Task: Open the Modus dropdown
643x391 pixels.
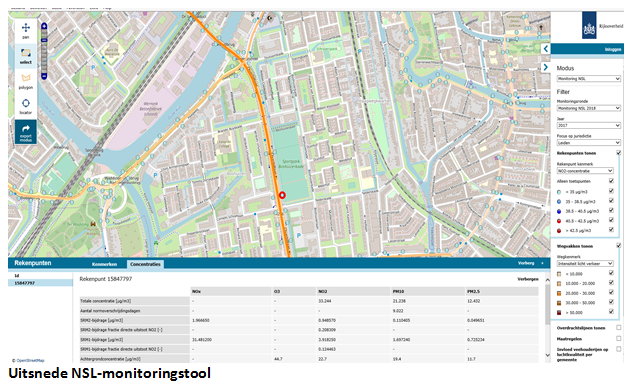Action: coord(588,78)
